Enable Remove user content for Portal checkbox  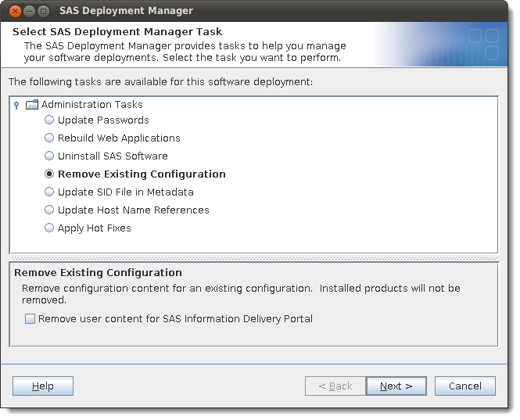point(30,319)
